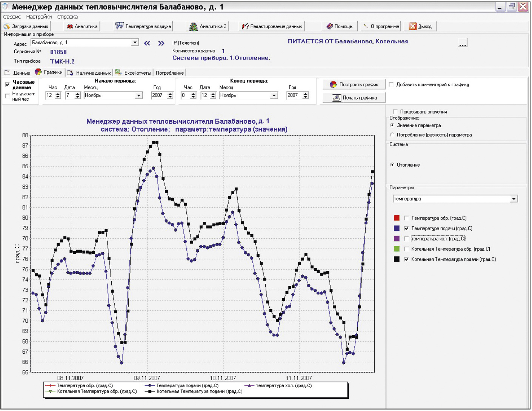532x411 pixels.
Task: Switch to the Потребление tab
Action: coord(170,73)
